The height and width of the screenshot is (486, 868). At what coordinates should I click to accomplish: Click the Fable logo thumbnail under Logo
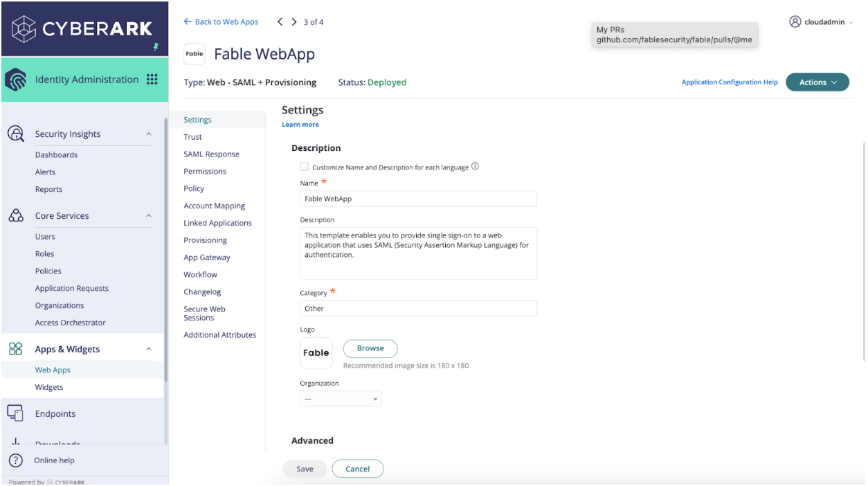tap(316, 353)
